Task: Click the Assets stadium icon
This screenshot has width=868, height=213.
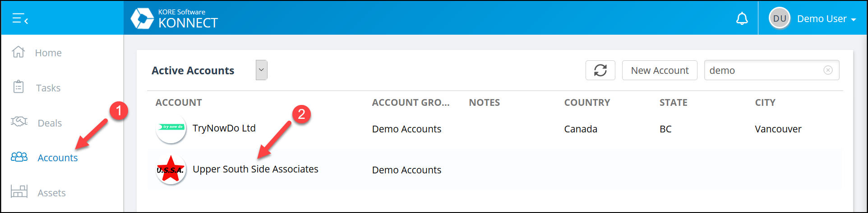Action: [x=19, y=191]
